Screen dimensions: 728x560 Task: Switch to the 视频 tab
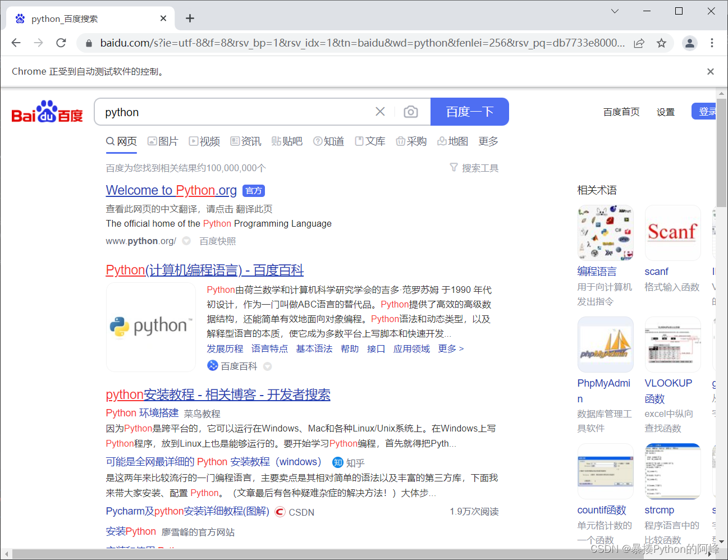coord(204,141)
